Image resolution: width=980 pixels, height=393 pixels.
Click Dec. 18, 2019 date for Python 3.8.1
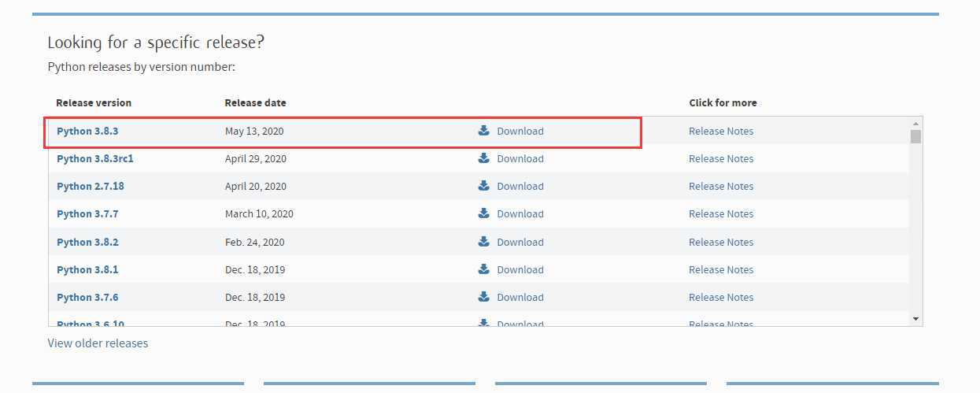pyautogui.click(x=255, y=270)
